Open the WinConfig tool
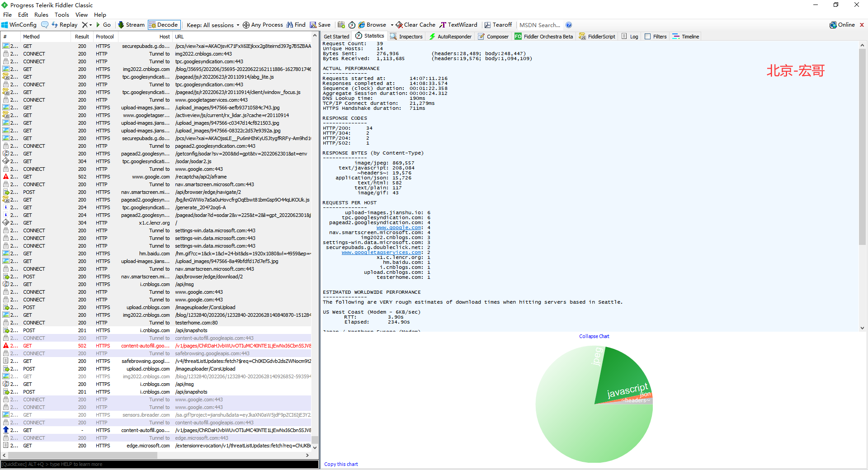The height and width of the screenshot is (470, 868). [x=19, y=25]
